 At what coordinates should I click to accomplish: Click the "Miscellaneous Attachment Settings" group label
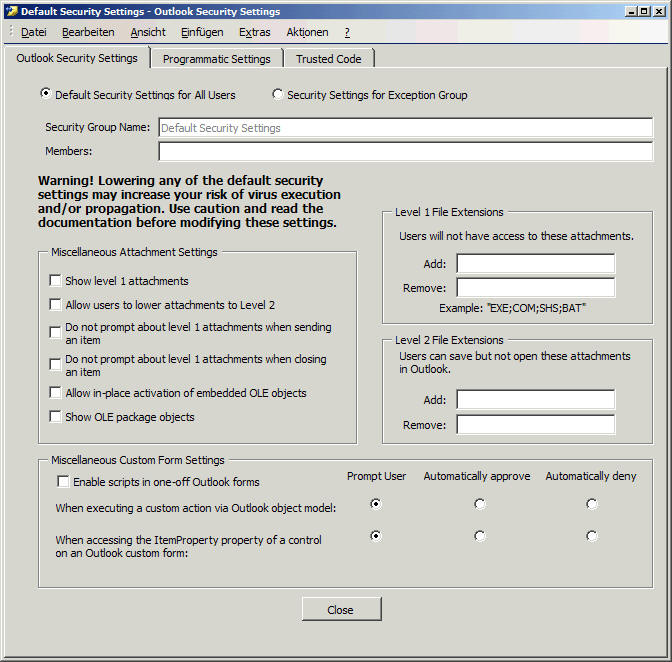134,252
